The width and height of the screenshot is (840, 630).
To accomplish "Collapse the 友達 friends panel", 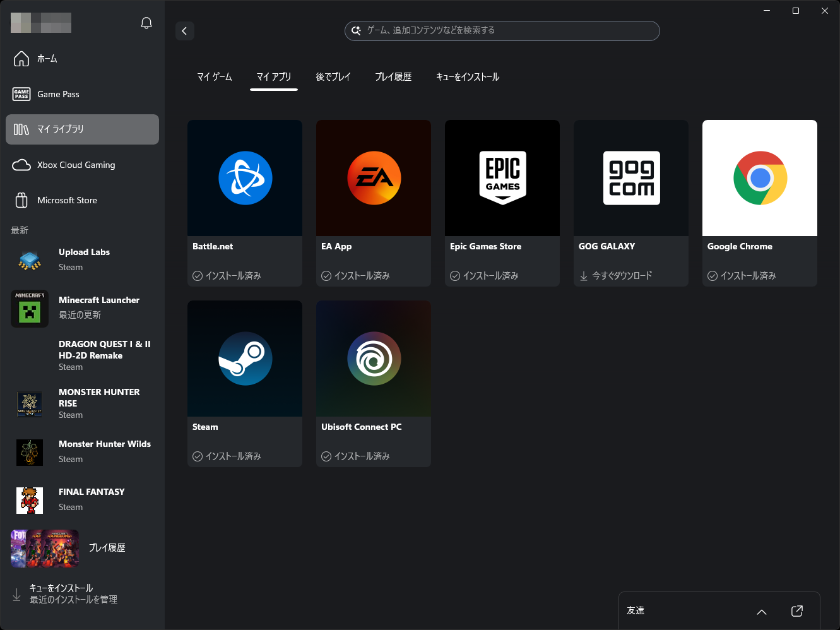I will tap(761, 611).
